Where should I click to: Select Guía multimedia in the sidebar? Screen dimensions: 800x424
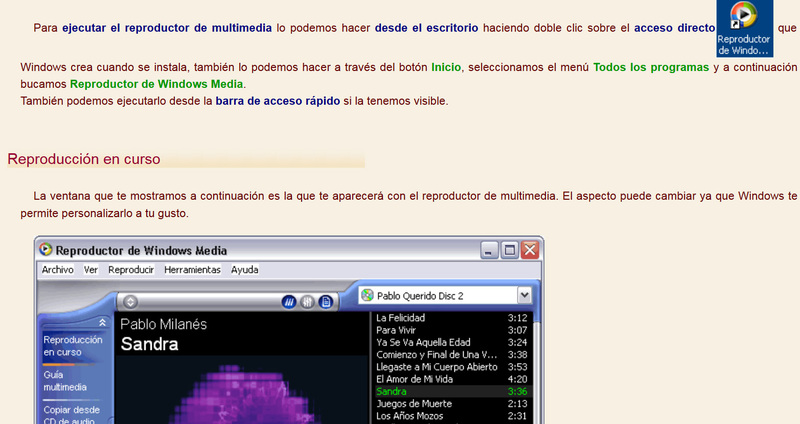point(65,381)
